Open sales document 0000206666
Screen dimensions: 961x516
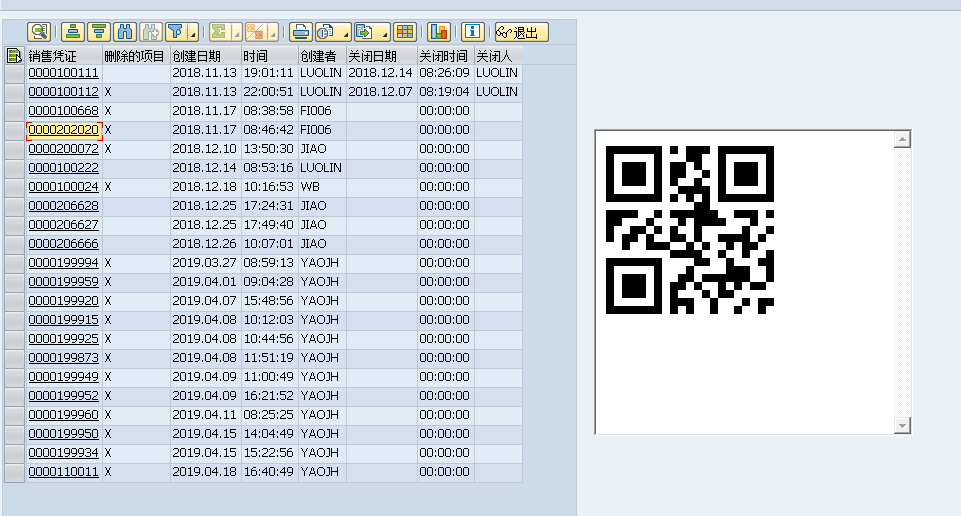point(63,244)
